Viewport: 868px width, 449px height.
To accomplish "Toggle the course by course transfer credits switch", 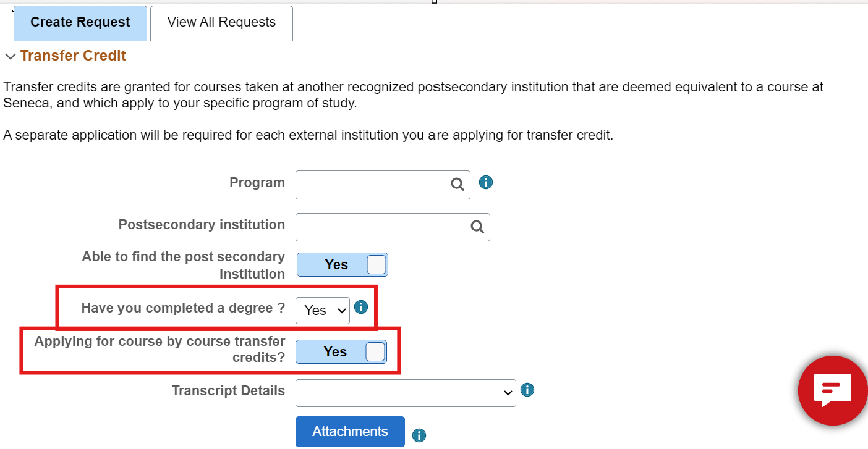I will pyautogui.click(x=341, y=352).
